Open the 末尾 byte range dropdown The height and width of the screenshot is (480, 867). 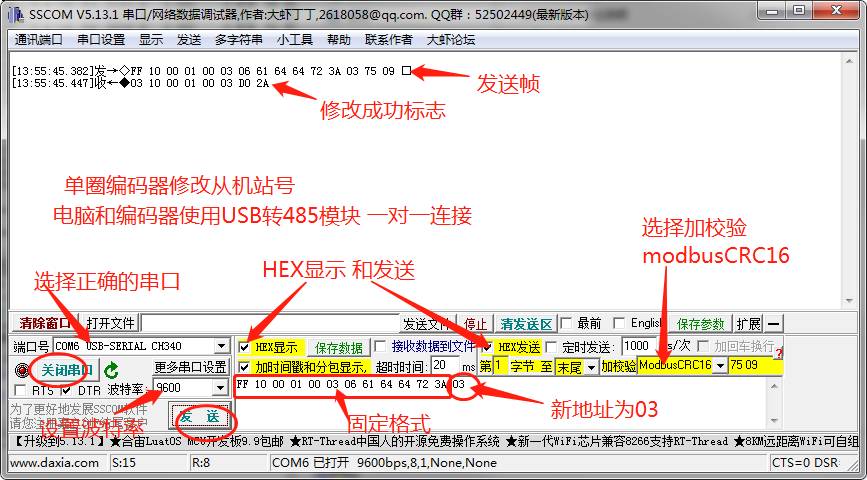(x=591, y=366)
